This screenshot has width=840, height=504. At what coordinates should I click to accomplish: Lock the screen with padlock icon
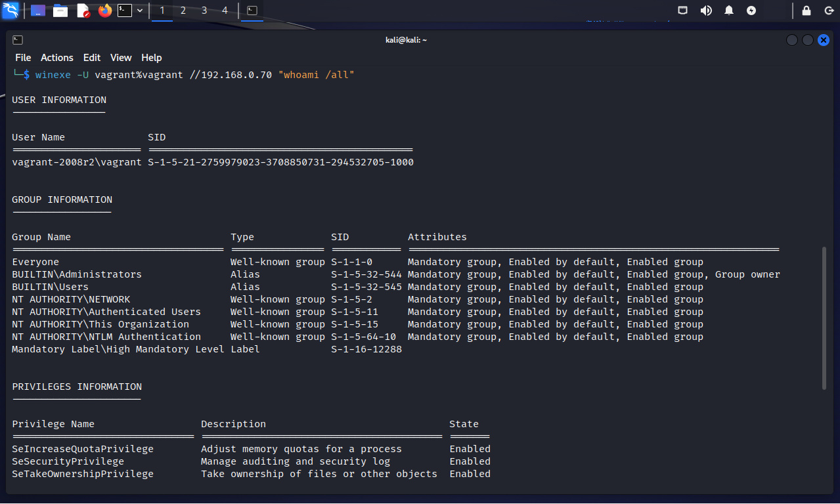[x=807, y=10]
